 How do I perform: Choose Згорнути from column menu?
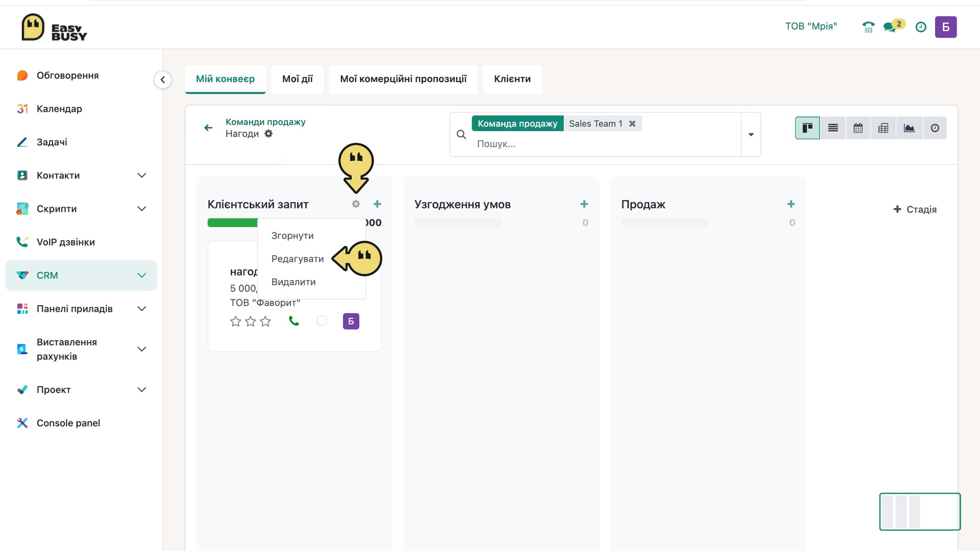(292, 236)
